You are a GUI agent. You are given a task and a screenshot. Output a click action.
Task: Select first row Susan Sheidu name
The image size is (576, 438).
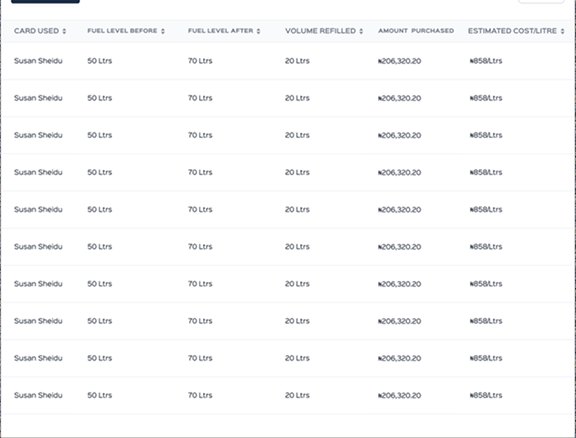coord(38,61)
